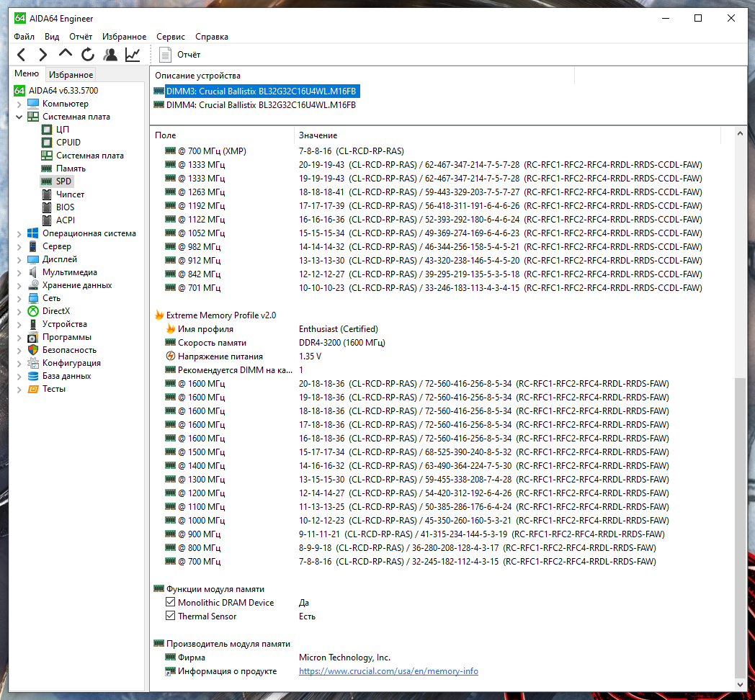
Task: Click the Хранение данных disk icon
Action: [33, 285]
